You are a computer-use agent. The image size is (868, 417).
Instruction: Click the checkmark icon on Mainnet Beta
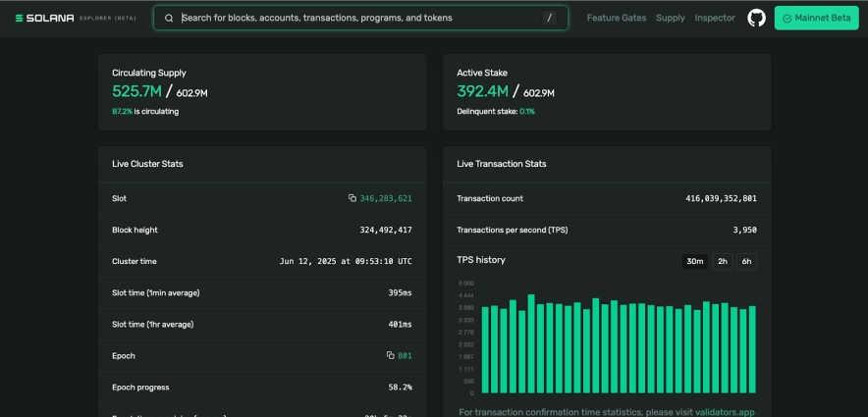787,18
